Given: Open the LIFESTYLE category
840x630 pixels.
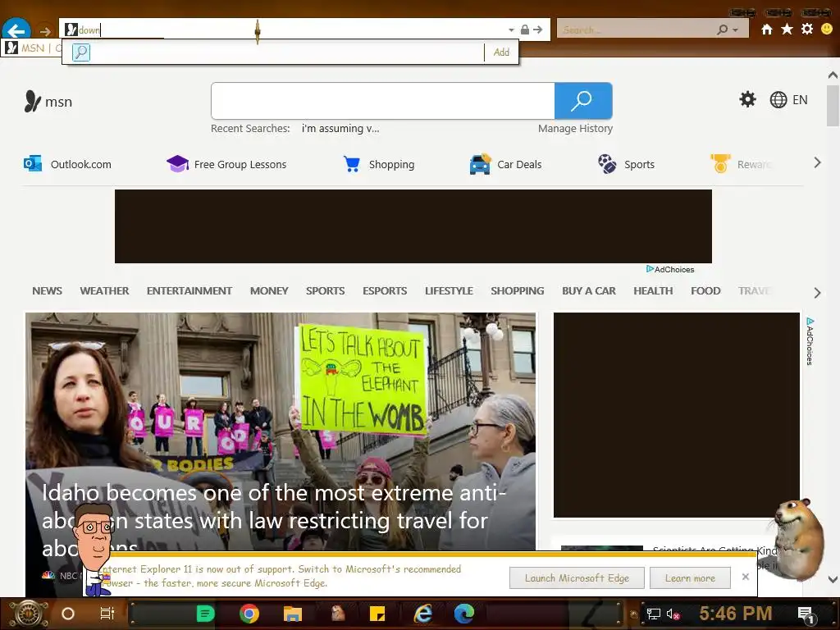Looking at the screenshot, I should pos(449,291).
